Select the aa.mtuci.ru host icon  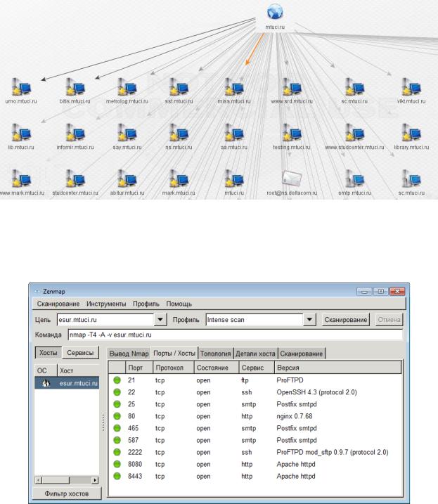click(x=234, y=133)
